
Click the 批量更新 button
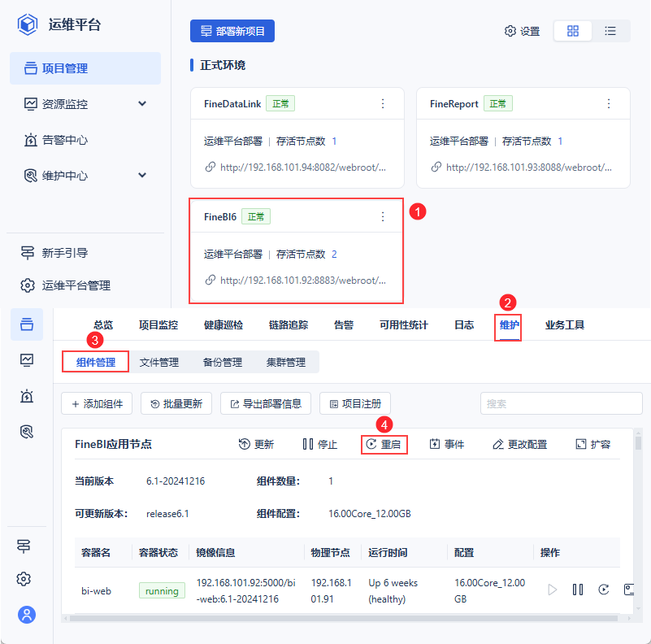point(176,403)
